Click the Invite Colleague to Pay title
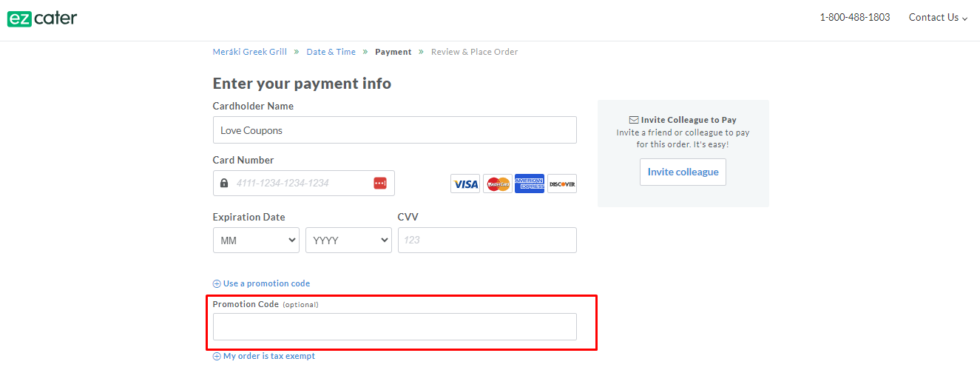This screenshot has width=980, height=370. click(689, 120)
